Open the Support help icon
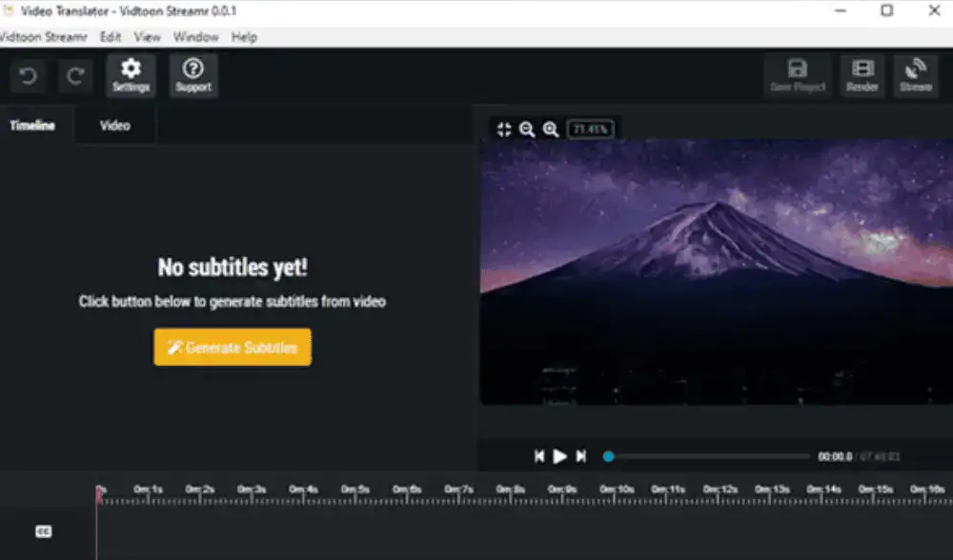Image resolution: width=953 pixels, height=560 pixels. 193,75
